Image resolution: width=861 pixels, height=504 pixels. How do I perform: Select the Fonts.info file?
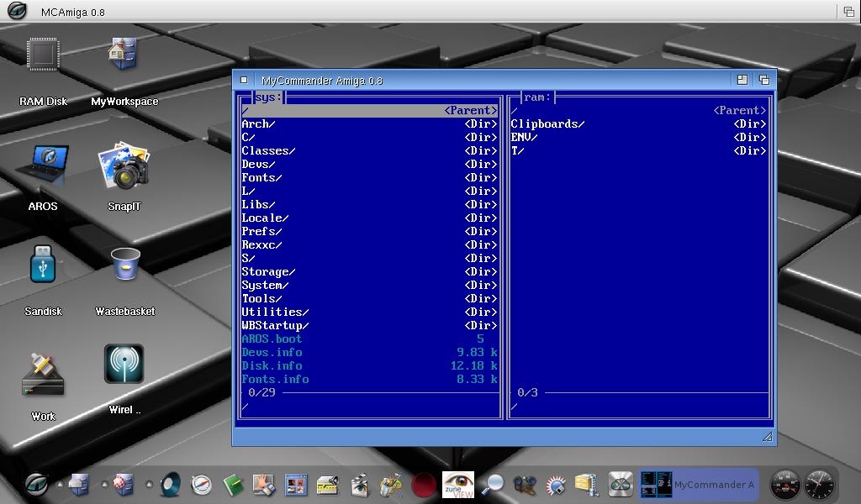(370, 379)
